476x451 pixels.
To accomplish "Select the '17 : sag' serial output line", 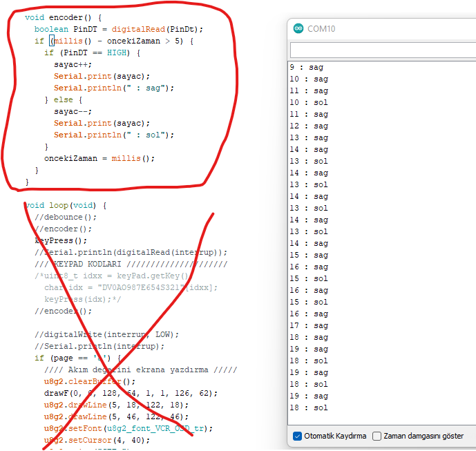I will point(310,325).
